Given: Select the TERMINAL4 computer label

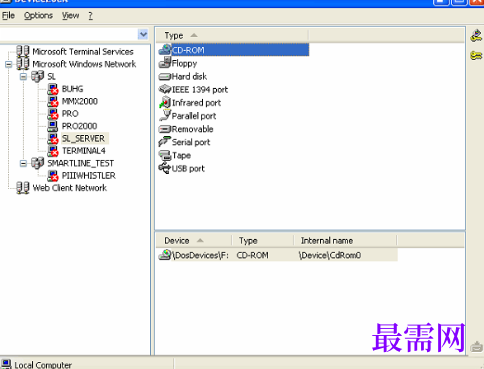Looking at the screenshot, I should pyautogui.click(x=84, y=151).
